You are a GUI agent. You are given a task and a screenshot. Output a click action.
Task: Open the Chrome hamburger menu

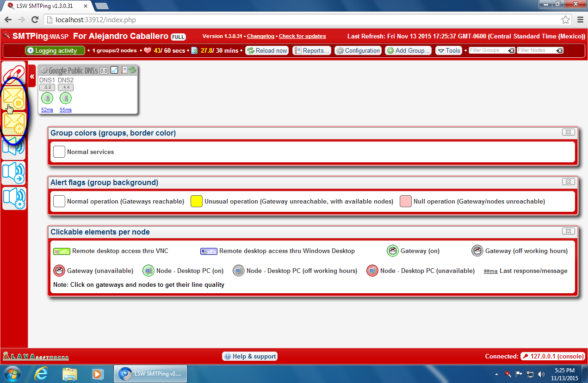coord(580,20)
